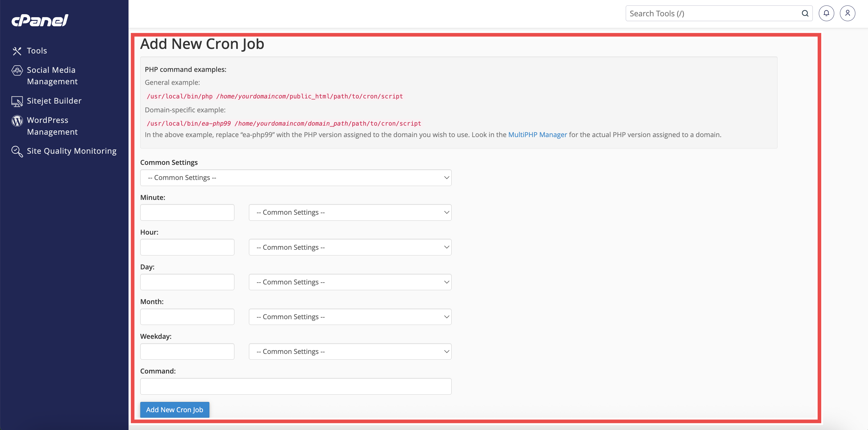Select Site Quality Monitoring menu item

tap(72, 151)
